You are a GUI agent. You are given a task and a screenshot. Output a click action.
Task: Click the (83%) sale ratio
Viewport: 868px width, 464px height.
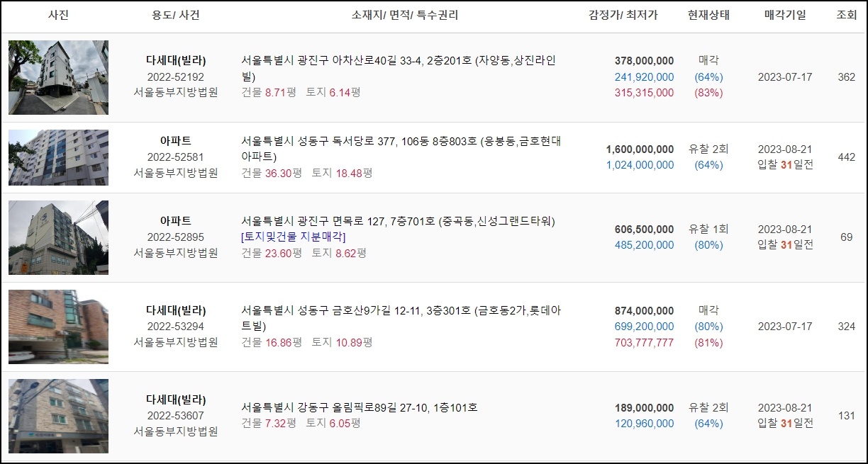tap(708, 93)
